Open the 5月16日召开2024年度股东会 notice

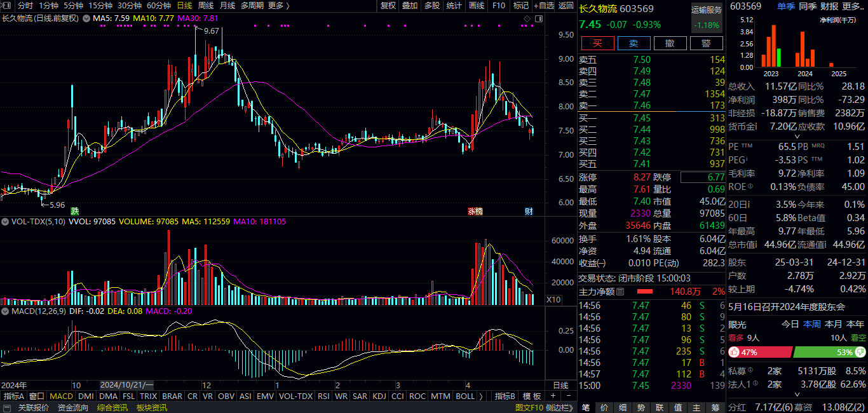[x=787, y=307]
